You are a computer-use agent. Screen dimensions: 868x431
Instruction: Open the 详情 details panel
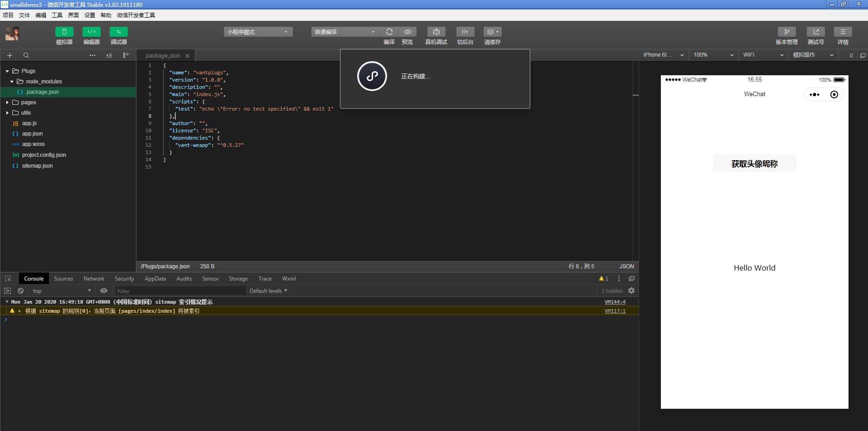843,32
